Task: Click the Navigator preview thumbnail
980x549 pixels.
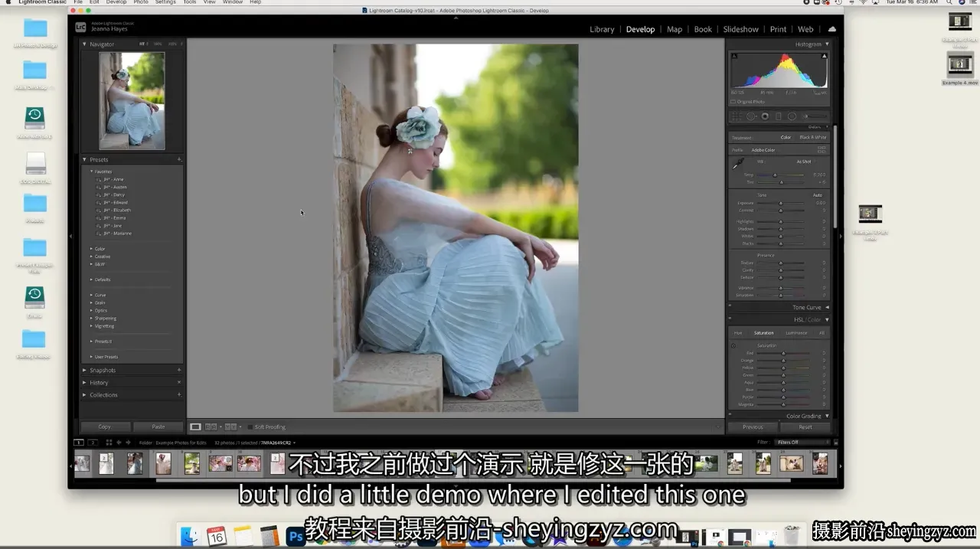Action: pyautogui.click(x=132, y=100)
